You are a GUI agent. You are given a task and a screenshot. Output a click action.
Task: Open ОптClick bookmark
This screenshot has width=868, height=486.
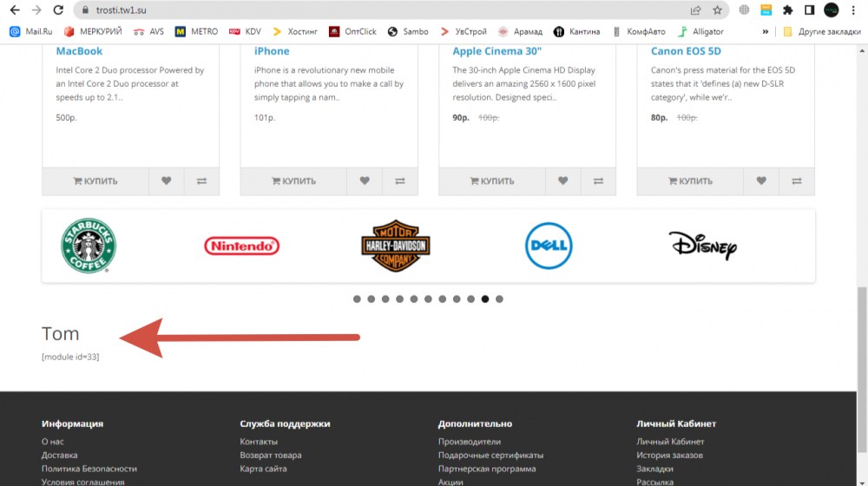(x=352, y=31)
